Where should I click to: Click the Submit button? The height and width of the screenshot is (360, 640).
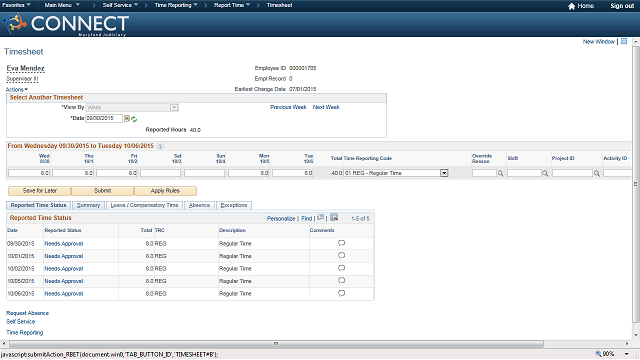click(x=102, y=191)
